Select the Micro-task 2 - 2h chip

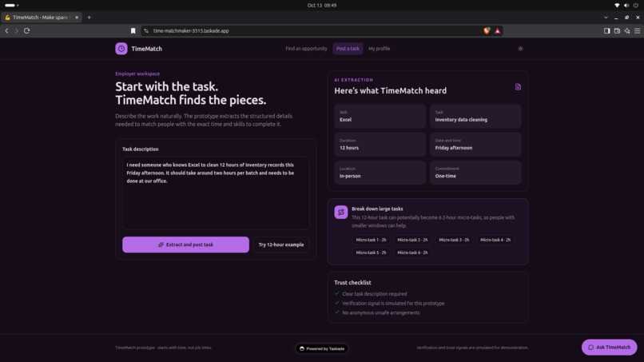(x=412, y=240)
